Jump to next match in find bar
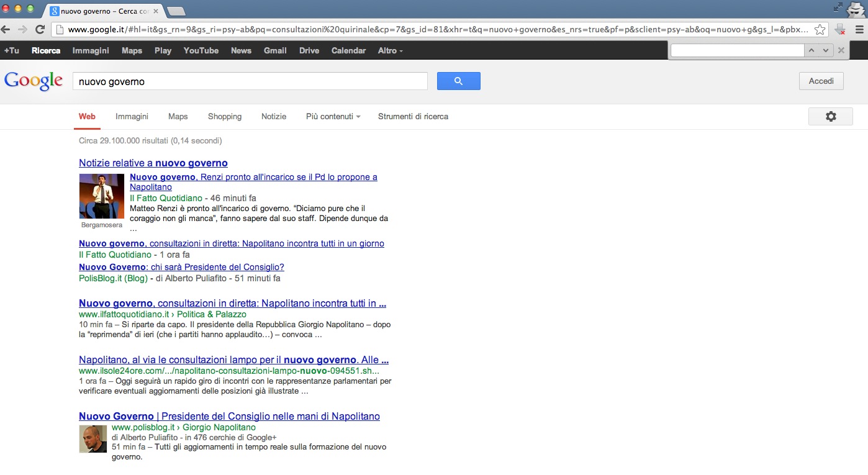 click(x=825, y=51)
